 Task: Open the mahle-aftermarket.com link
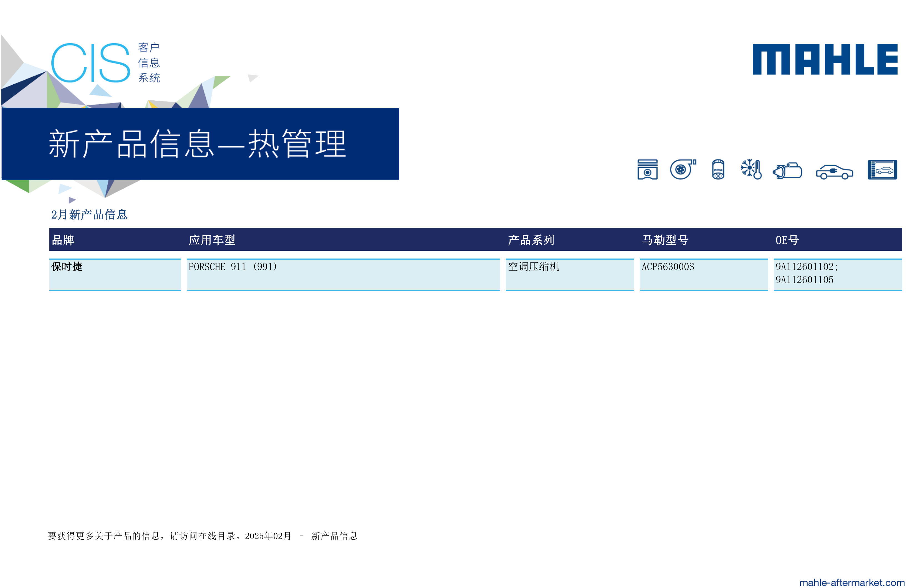coord(852,582)
